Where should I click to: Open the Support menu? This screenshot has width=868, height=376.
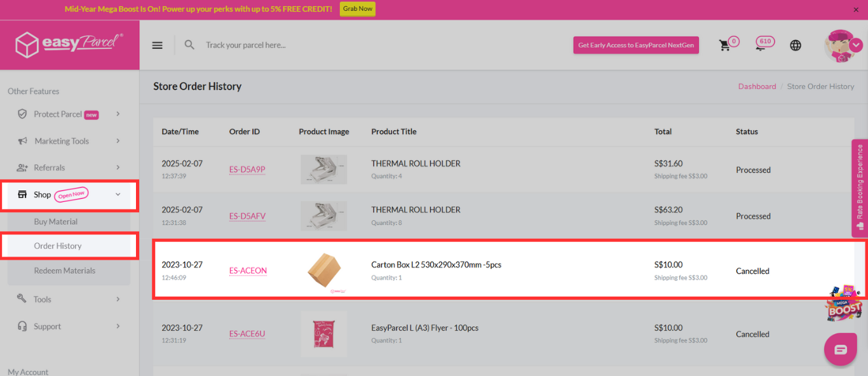coord(47,326)
